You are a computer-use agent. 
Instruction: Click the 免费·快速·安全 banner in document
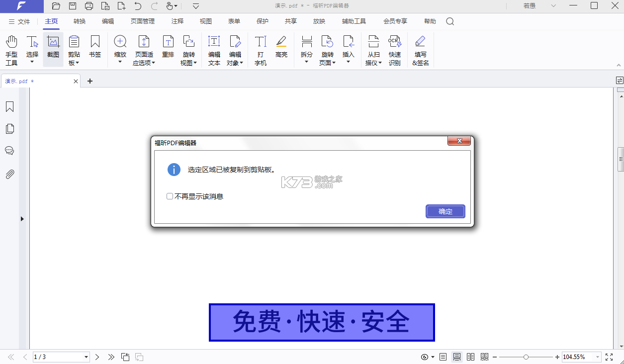pyautogui.click(x=322, y=322)
